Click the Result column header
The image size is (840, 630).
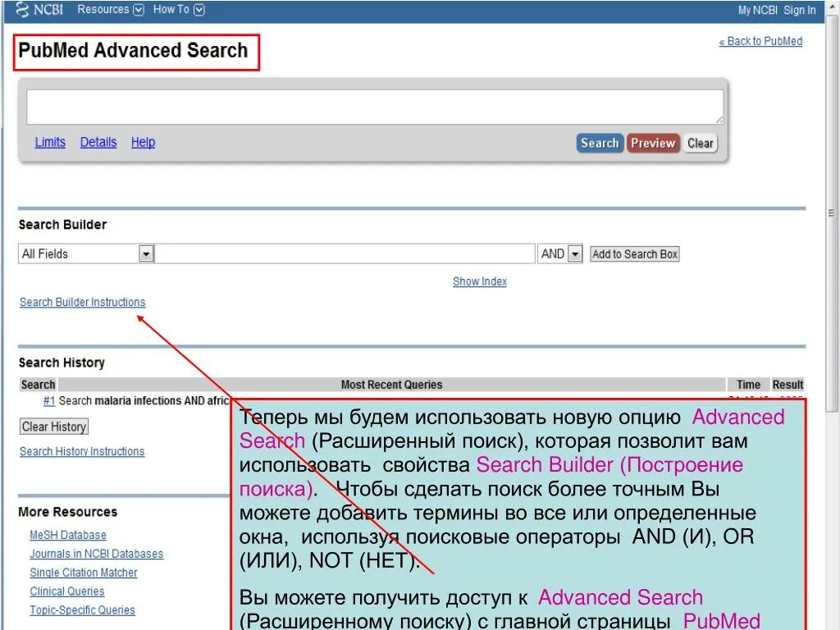coord(787,385)
